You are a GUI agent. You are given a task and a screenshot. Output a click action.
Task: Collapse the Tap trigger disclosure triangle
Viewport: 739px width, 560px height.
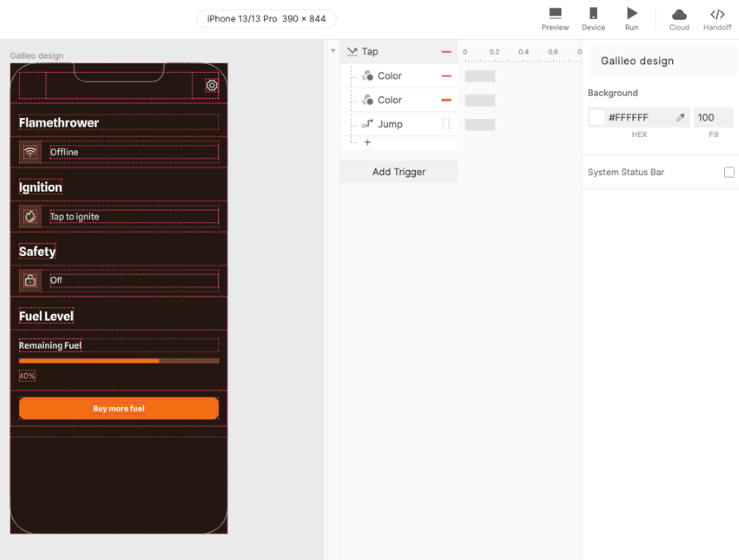click(x=333, y=51)
